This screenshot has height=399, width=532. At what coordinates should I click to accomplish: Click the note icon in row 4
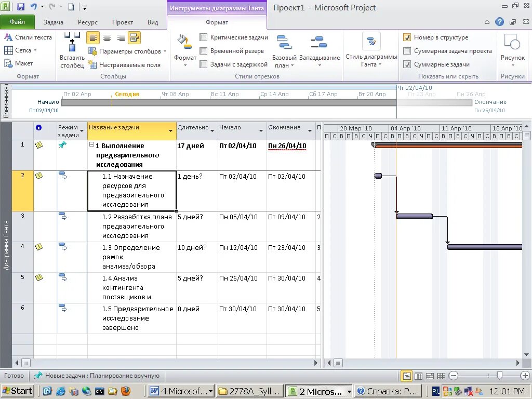tap(39, 247)
